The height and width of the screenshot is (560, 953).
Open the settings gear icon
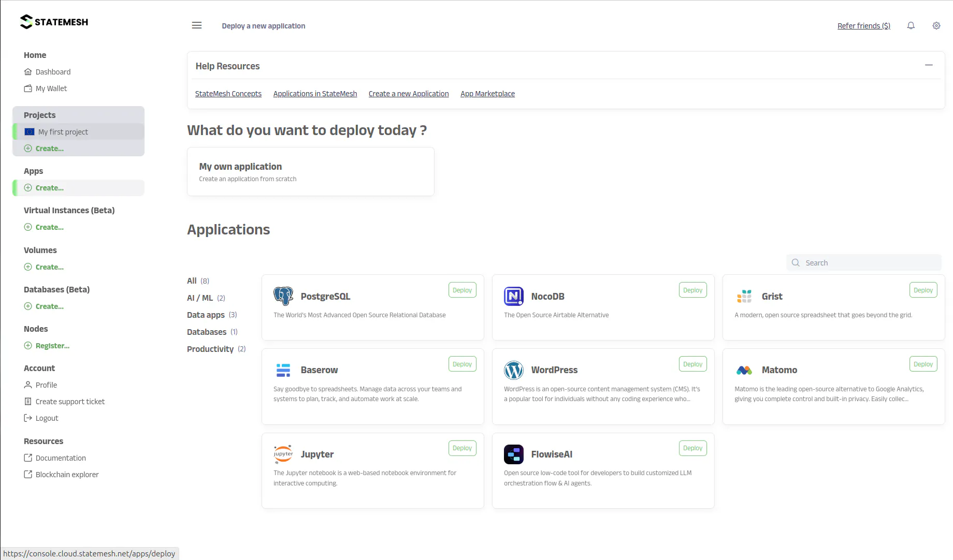tap(936, 25)
